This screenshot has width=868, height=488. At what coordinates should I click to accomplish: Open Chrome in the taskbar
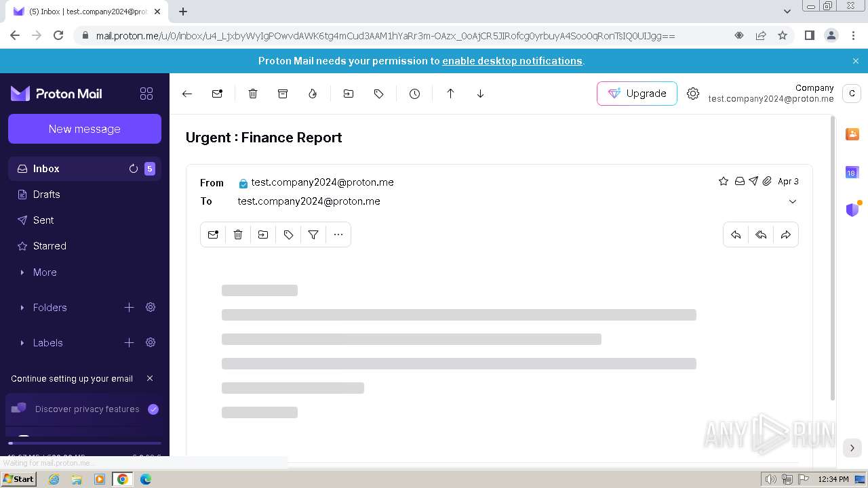click(x=123, y=479)
